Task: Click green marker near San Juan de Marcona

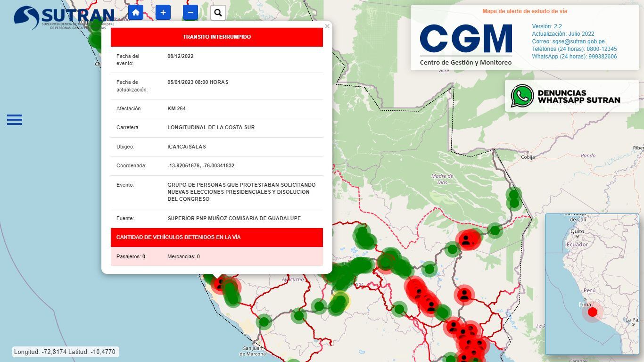Action: point(264,322)
